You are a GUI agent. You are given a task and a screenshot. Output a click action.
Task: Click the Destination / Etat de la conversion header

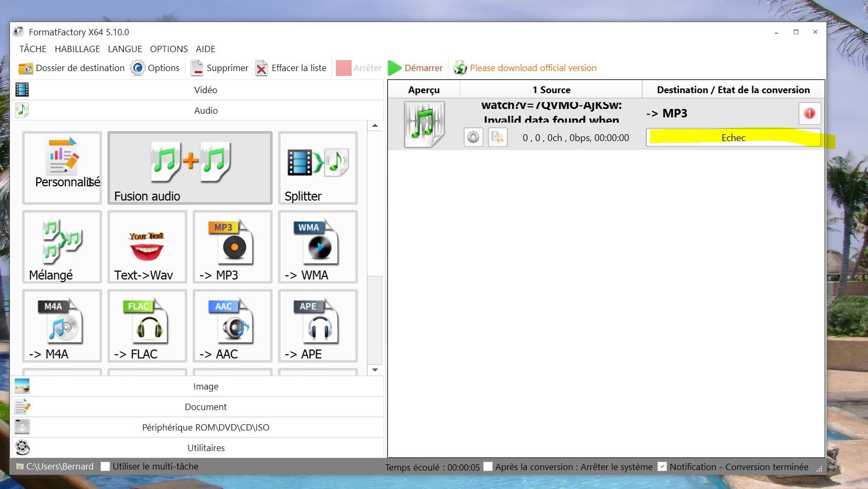coord(733,89)
